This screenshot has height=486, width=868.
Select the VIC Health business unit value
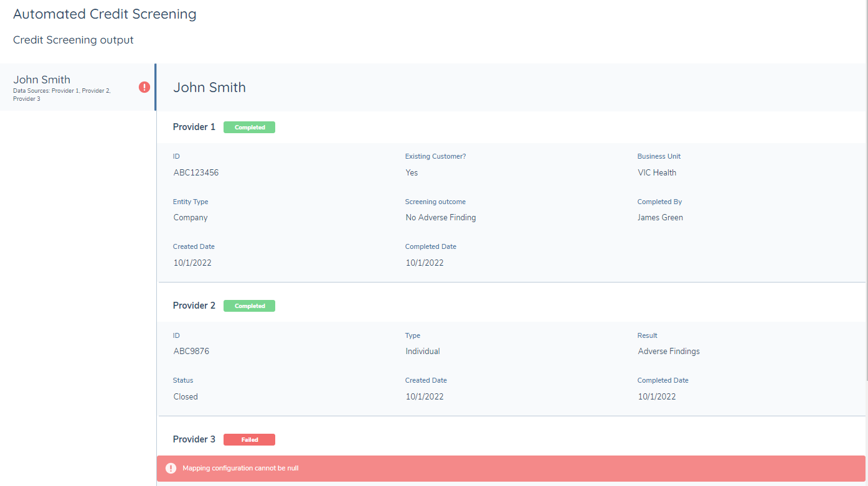657,173
